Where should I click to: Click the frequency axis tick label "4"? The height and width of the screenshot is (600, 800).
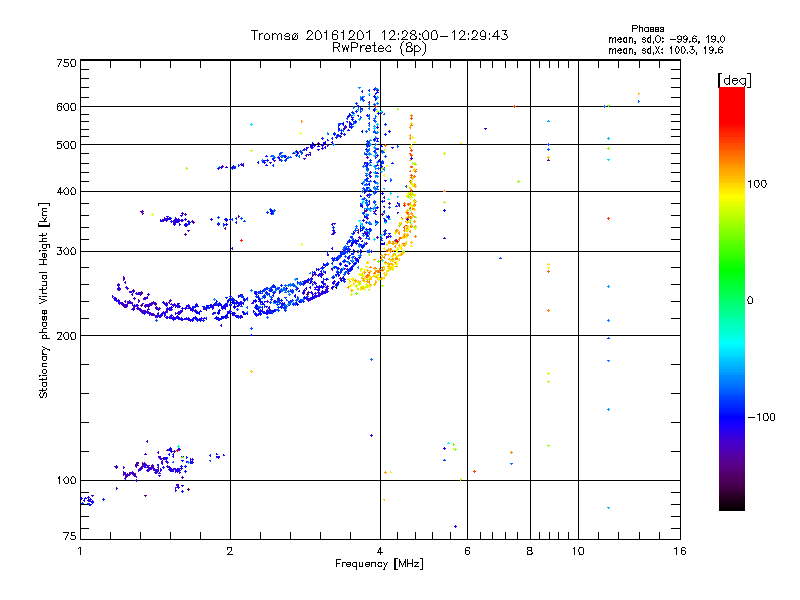(x=380, y=551)
